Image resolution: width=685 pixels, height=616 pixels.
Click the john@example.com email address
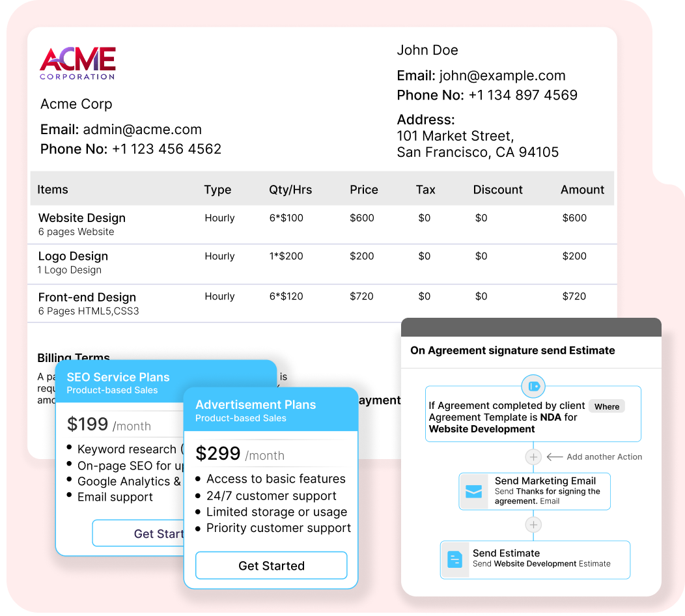point(502,76)
